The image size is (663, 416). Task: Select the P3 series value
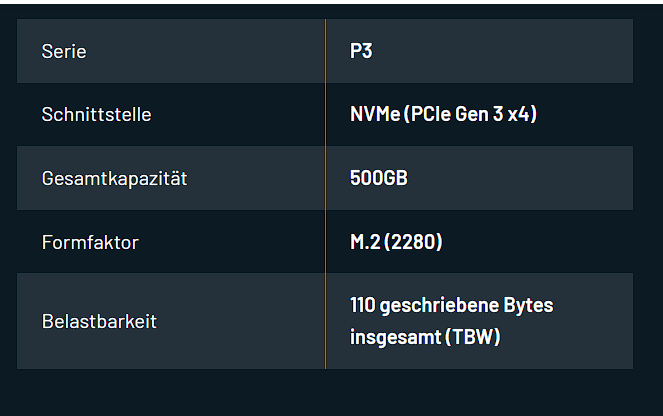pyautogui.click(x=361, y=51)
